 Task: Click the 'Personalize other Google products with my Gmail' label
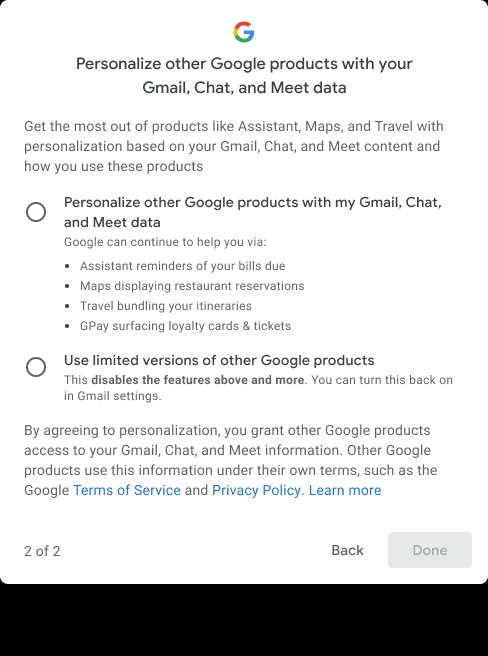coord(253,212)
